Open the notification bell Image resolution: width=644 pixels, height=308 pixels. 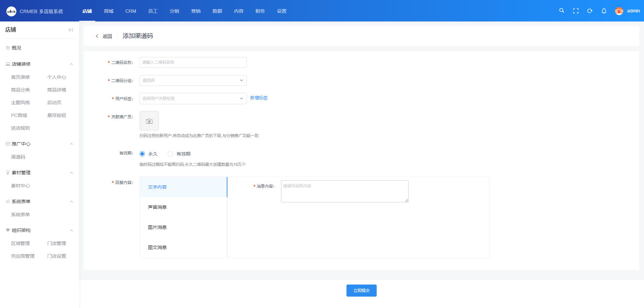click(604, 11)
